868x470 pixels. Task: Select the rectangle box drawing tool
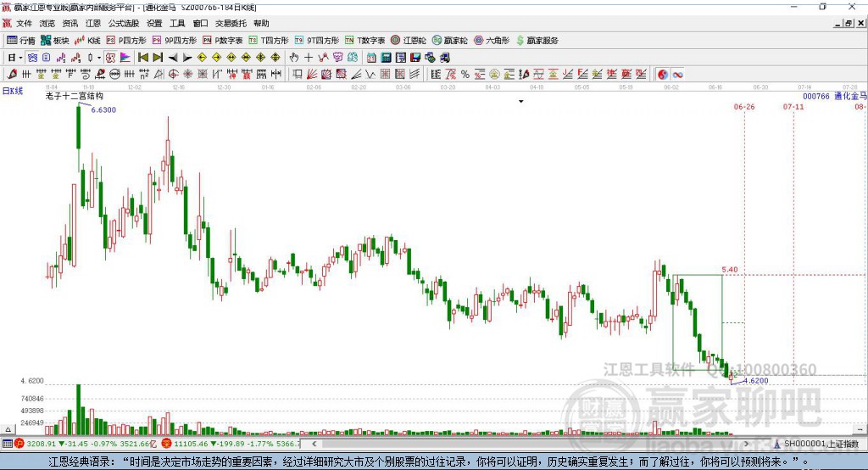coord(297,75)
